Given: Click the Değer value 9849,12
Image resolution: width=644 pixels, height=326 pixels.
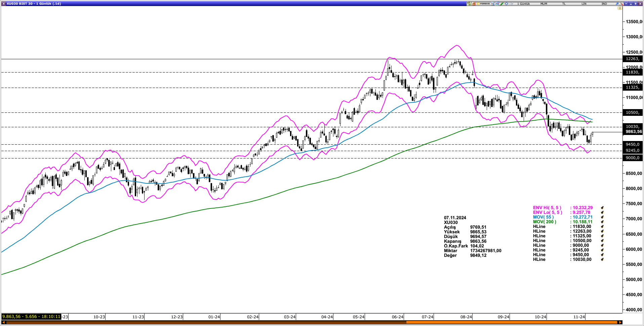Looking at the screenshot, I should pos(478,255).
